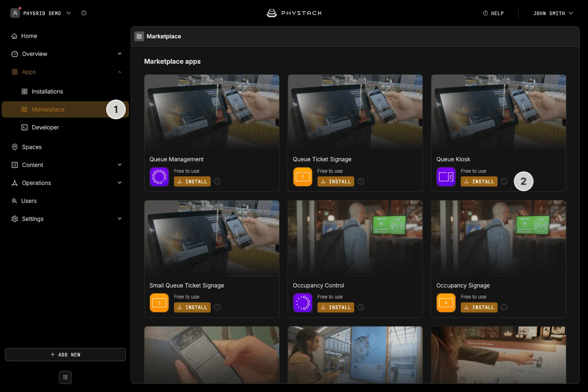This screenshot has height=392, width=588.
Task: Toggle the sidebar collapse icon button
Action: pos(65,377)
